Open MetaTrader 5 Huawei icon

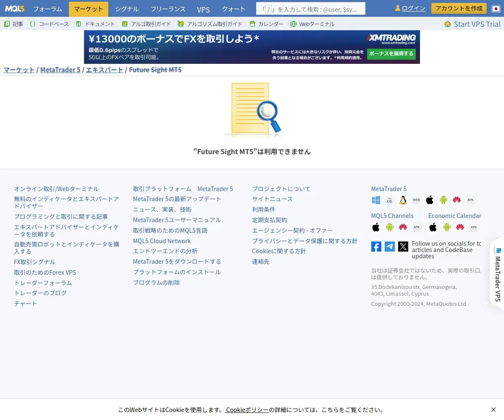457,200
